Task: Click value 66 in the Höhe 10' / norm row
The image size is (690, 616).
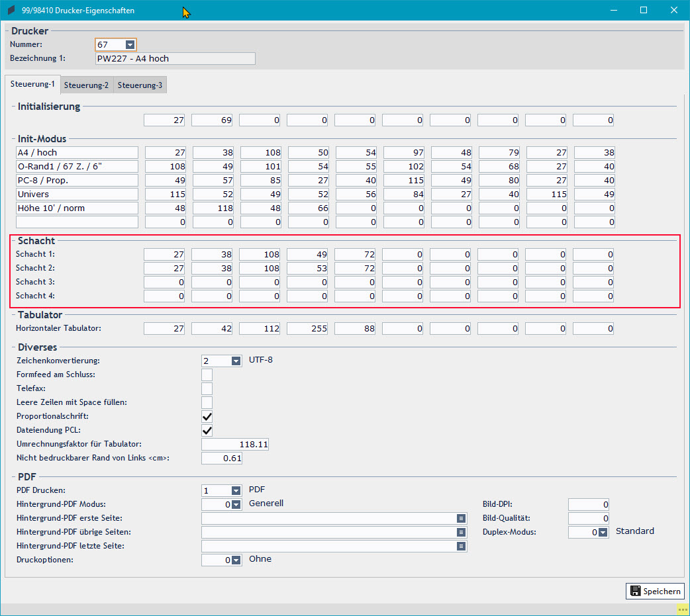Action: 309,208
